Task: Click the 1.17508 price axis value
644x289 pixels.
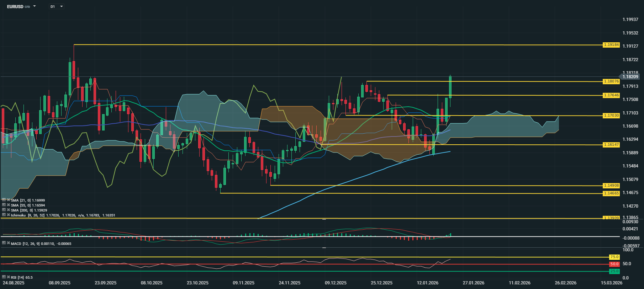Action: (x=630, y=100)
